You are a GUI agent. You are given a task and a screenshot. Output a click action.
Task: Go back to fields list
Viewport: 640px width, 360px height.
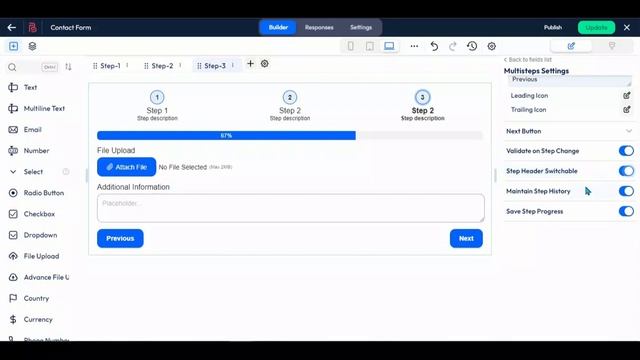528,60
